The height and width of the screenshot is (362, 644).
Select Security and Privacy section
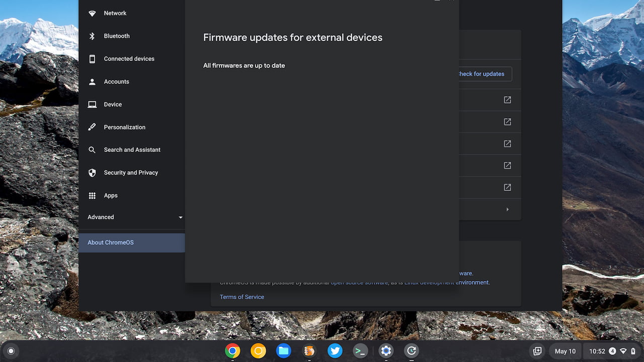[x=132, y=172]
